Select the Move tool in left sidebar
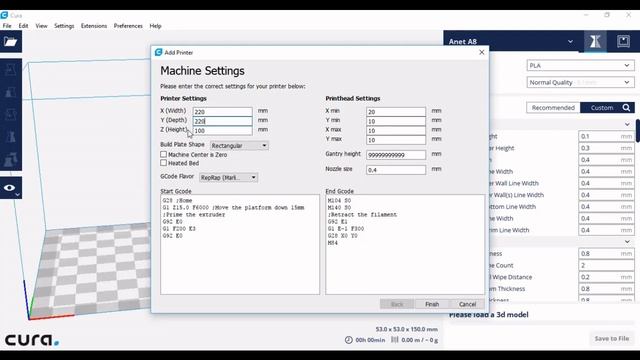 click(11, 70)
